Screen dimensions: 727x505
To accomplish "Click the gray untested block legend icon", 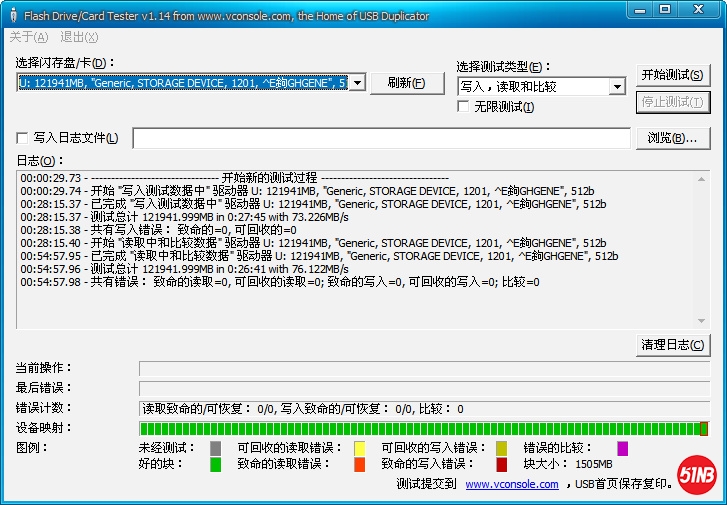I will pyautogui.click(x=216, y=448).
